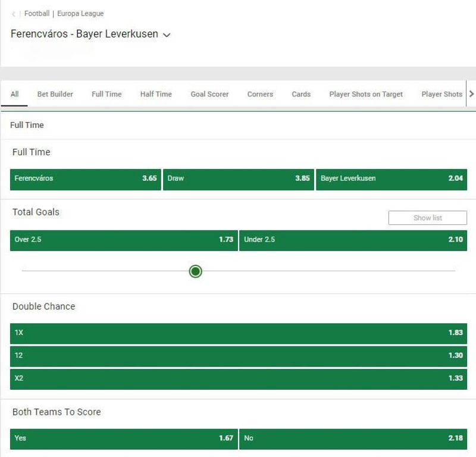The height and width of the screenshot is (457, 476).
Task: Select Under 2.5 goals at 2.10
Action: (353, 240)
